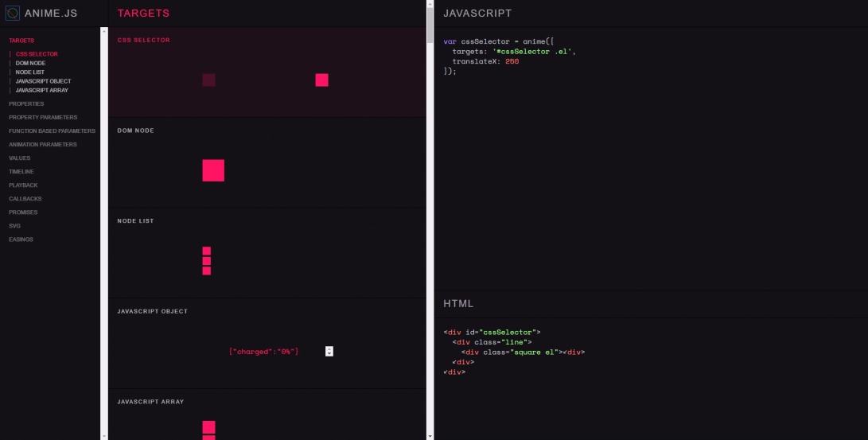The image size is (868, 440).
Task: Play the CSS SELECTOR demo panel
Action: pos(267,72)
